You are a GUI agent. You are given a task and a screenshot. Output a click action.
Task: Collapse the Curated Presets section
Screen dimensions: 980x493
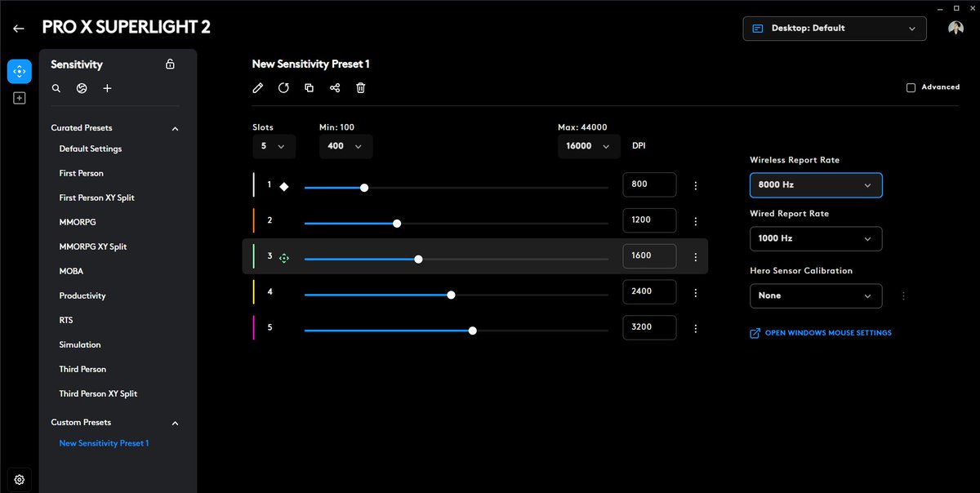pos(175,129)
